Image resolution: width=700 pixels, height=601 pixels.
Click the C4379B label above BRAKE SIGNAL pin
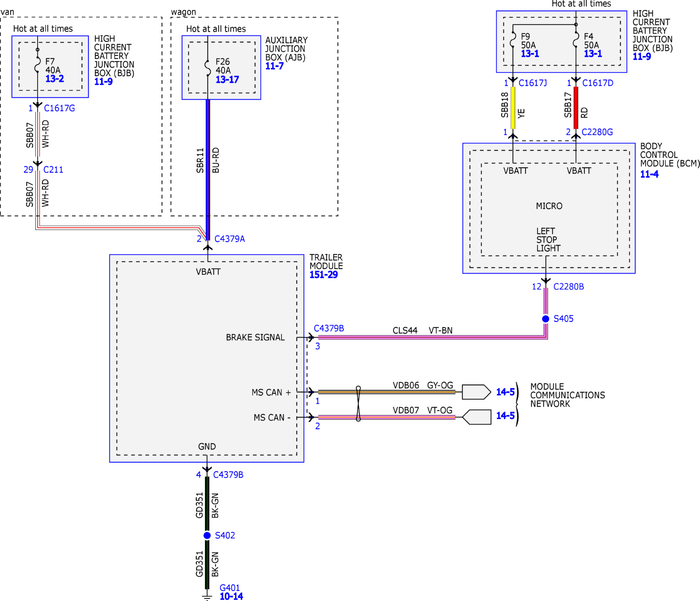click(329, 328)
